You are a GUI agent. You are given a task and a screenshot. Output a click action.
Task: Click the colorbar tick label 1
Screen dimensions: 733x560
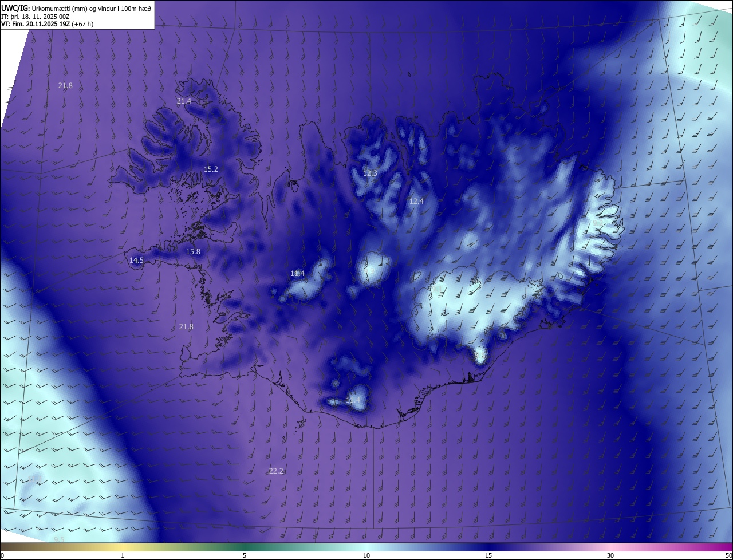123,555
